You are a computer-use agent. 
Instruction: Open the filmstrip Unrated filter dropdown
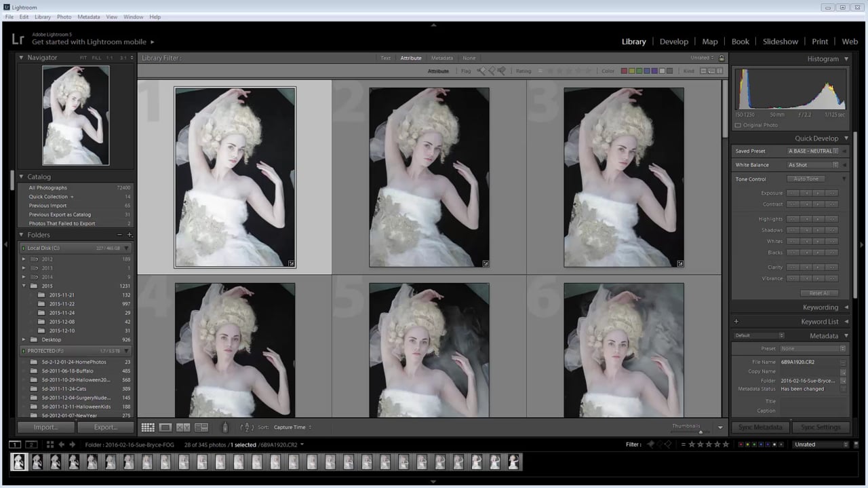pos(821,445)
